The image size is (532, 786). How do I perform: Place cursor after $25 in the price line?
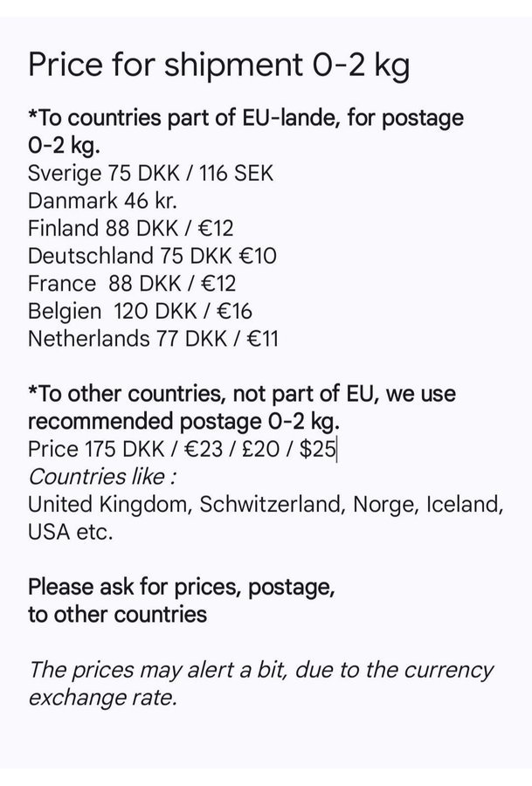(336, 449)
